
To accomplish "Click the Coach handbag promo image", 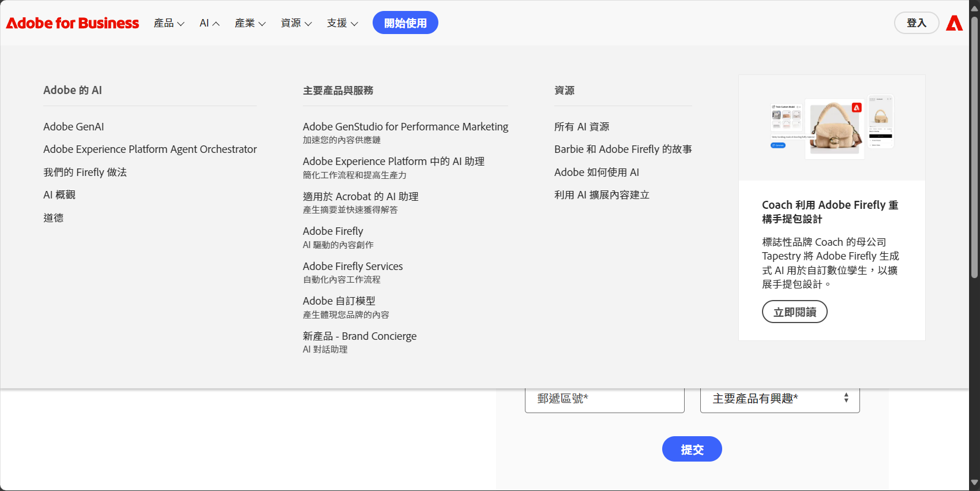I will pyautogui.click(x=832, y=128).
